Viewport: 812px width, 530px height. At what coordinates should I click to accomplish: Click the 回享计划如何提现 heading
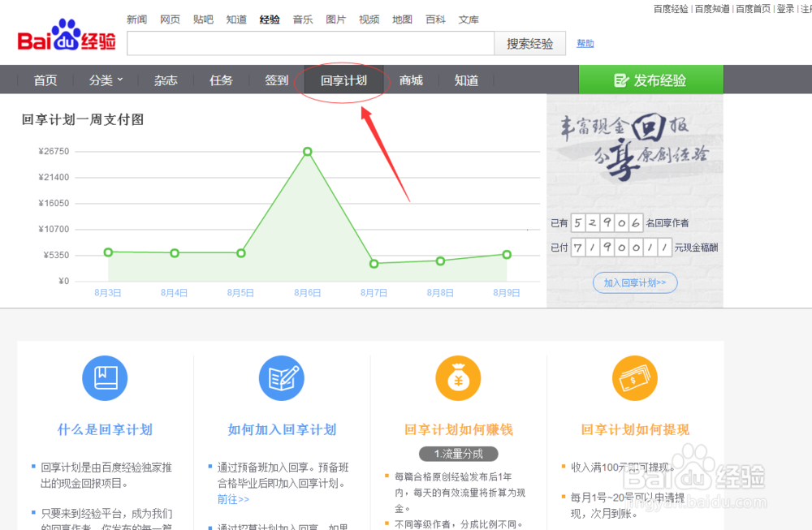(635, 429)
